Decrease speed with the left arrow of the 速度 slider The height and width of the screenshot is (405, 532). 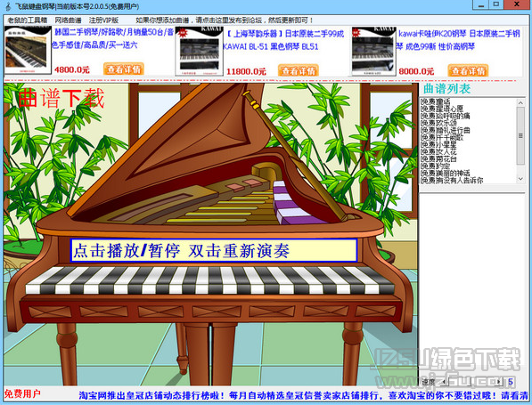[x=444, y=382]
